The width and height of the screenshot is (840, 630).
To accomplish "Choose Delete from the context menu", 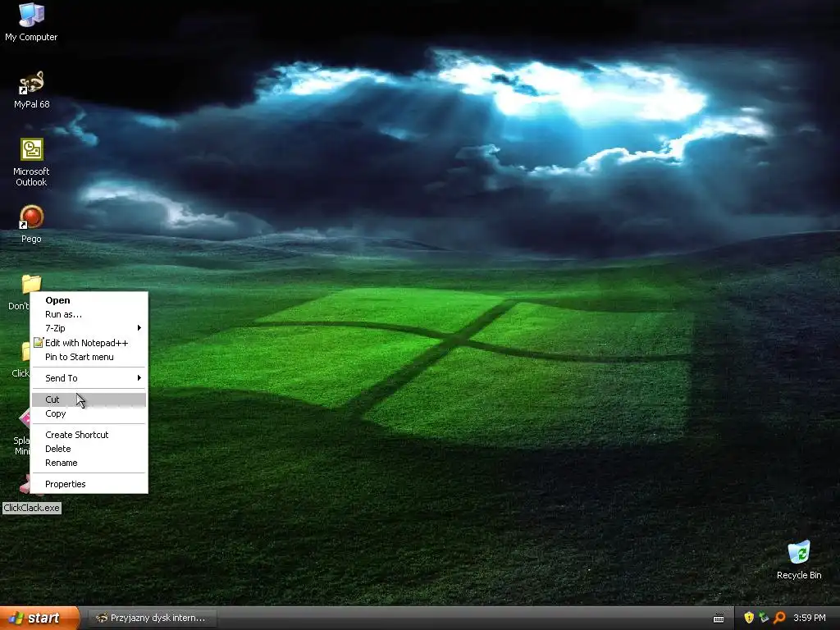I will pos(89,449).
